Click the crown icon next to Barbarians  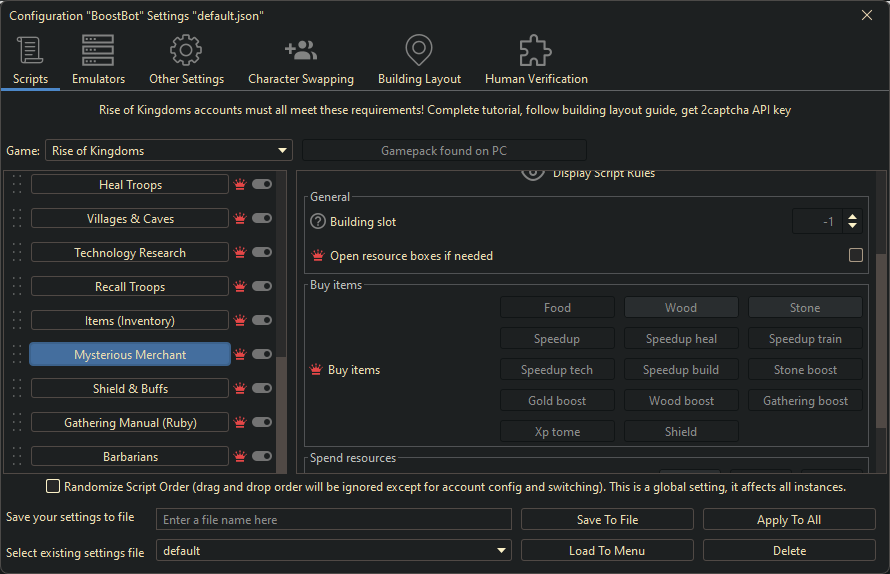point(240,456)
